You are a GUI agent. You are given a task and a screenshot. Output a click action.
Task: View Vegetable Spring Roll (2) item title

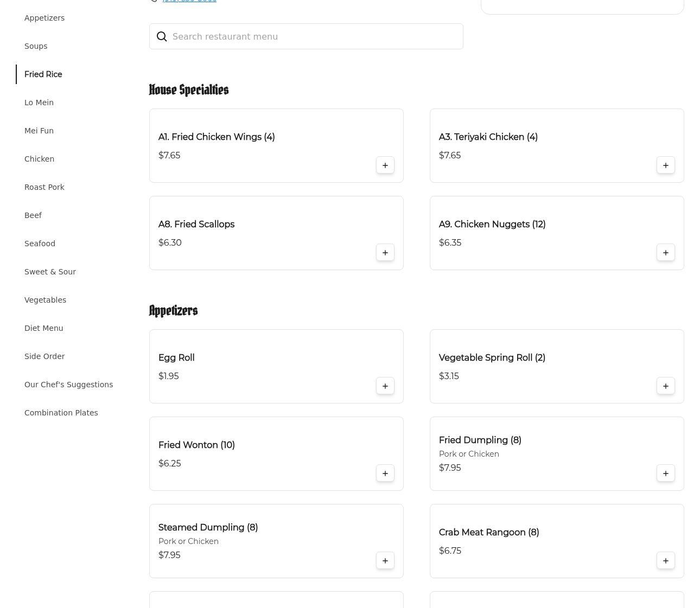click(x=492, y=358)
